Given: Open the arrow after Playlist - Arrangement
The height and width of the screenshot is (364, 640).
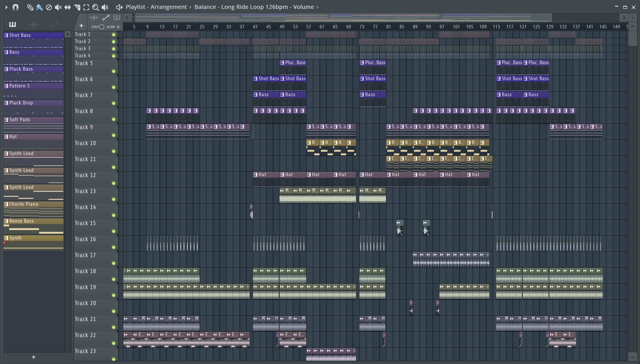Looking at the screenshot, I should (x=190, y=7).
